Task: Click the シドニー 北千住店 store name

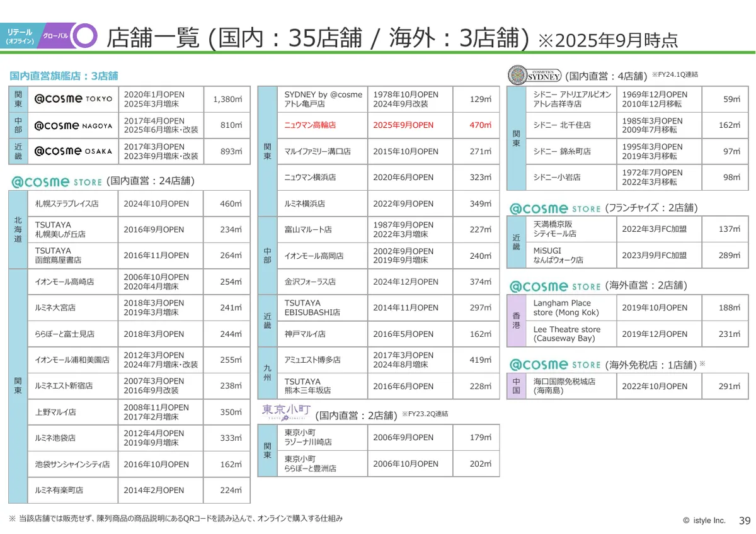Action: tap(562, 125)
